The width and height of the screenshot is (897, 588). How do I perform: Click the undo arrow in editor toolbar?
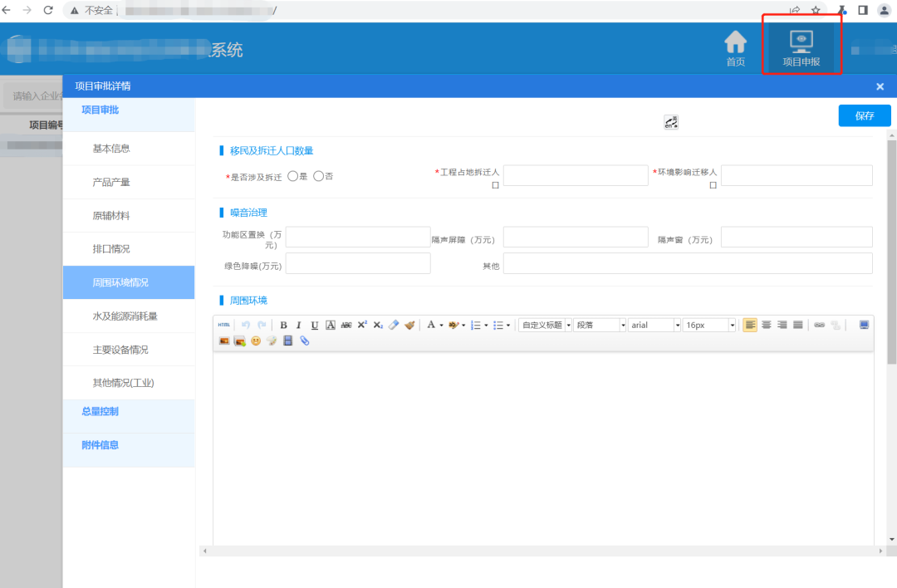(x=245, y=325)
